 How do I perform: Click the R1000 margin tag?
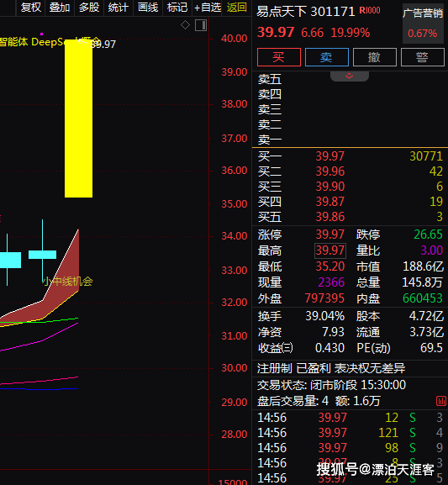pyautogui.click(x=370, y=11)
